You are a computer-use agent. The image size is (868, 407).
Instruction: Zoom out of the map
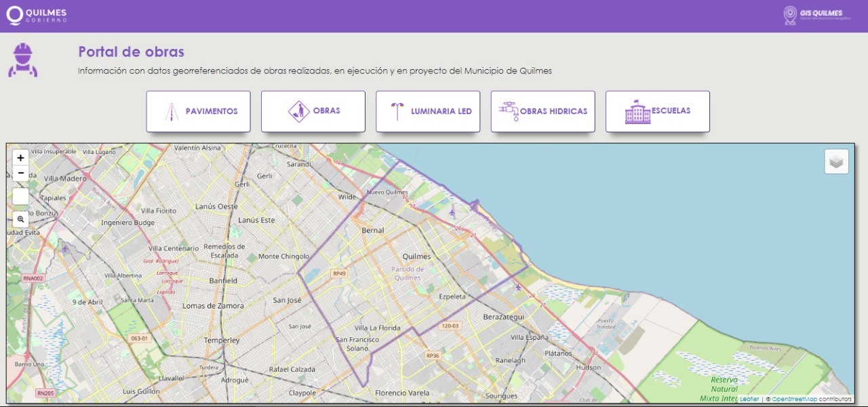click(21, 174)
